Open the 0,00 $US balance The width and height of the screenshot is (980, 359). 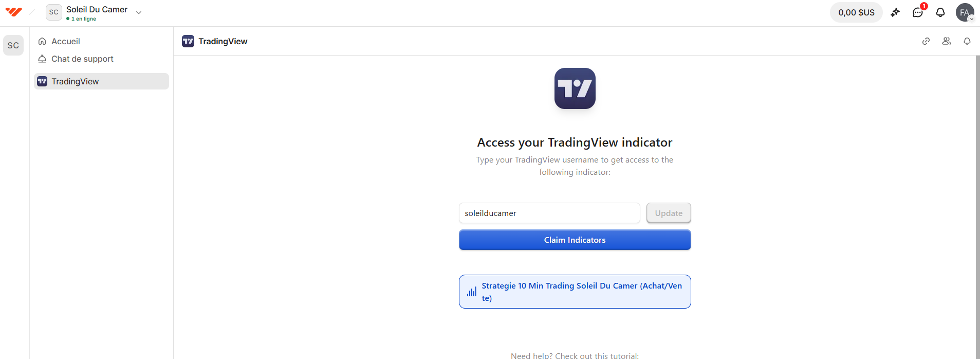(x=856, y=12)
